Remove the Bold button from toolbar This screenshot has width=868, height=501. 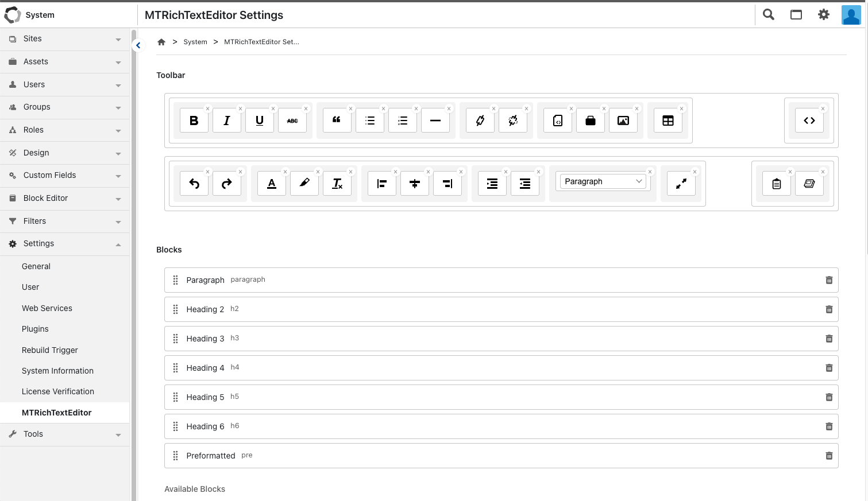click(x=208, y=108)
